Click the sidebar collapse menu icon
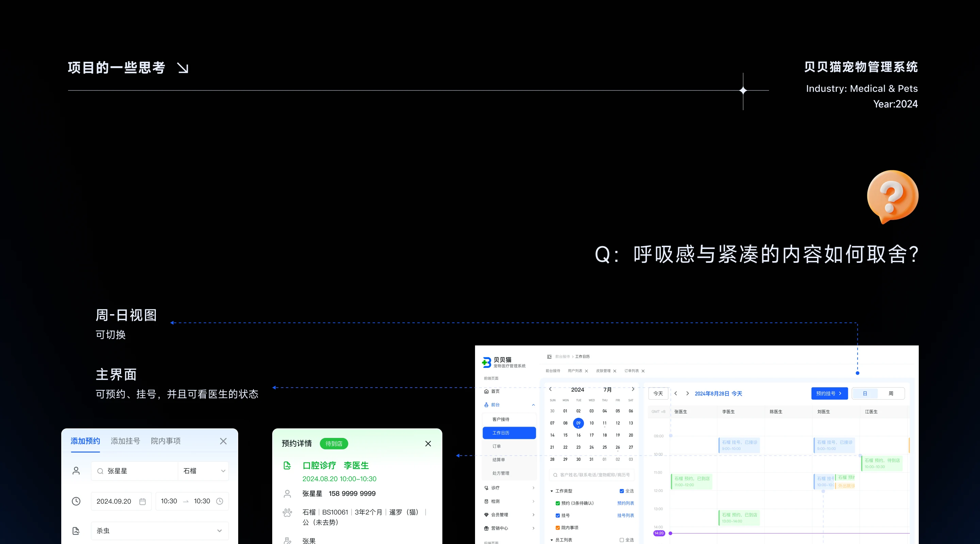This screenshot has width=980, height=544. pos(549,357)
